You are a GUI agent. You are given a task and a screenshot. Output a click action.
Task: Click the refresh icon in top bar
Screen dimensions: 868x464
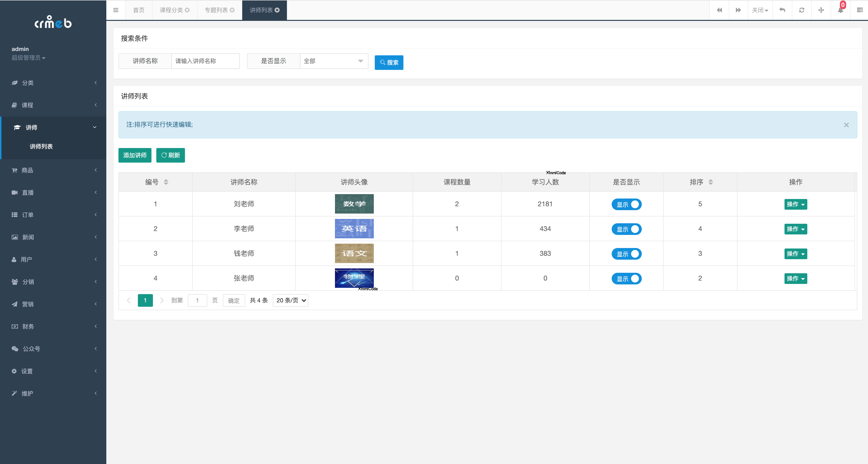pos(802,10)
